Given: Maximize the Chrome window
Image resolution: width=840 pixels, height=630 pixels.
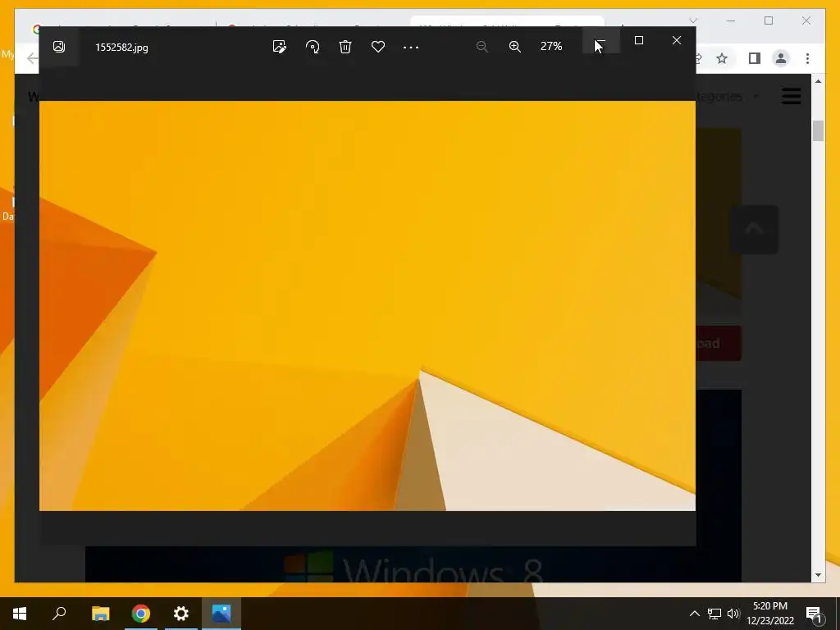Looking at the screenshot, I should pos(768,21).
